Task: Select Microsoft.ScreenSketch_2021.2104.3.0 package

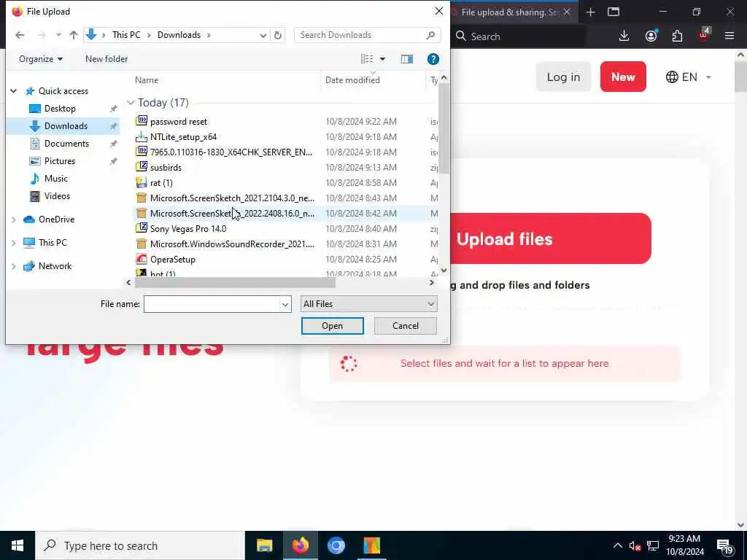Action: coord(232,198)
